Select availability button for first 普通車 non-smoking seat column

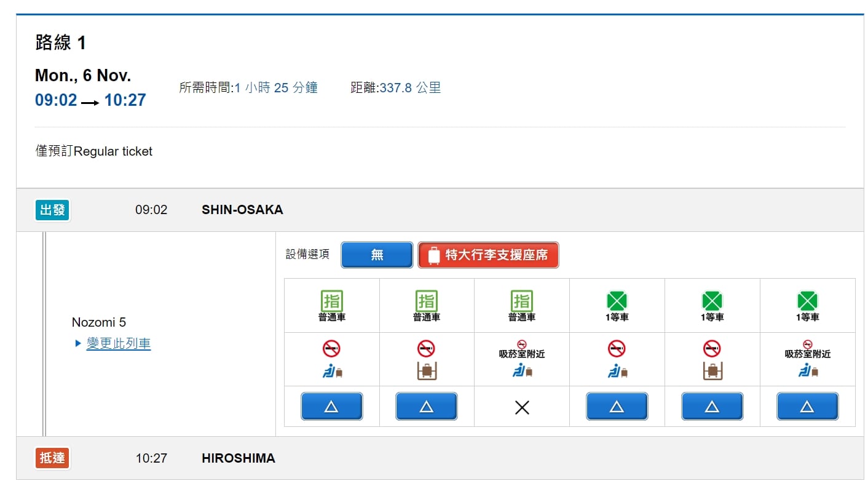pos(331,407)
